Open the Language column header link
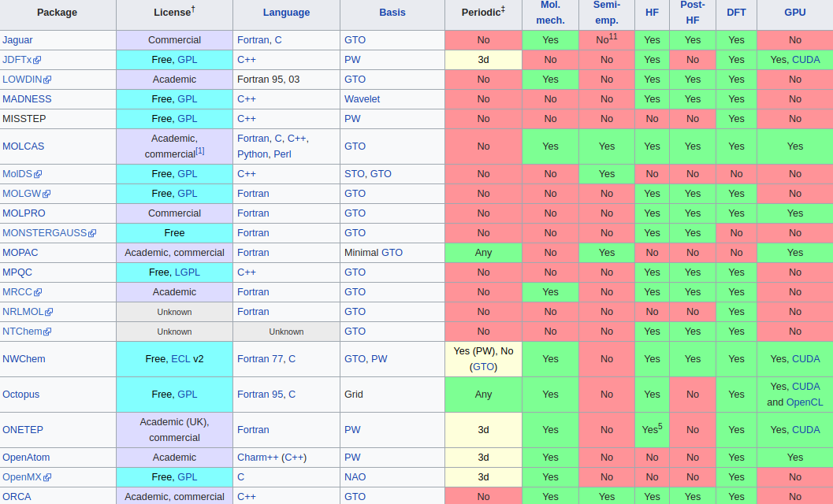The image size is (833, 504). click(286, 13)
